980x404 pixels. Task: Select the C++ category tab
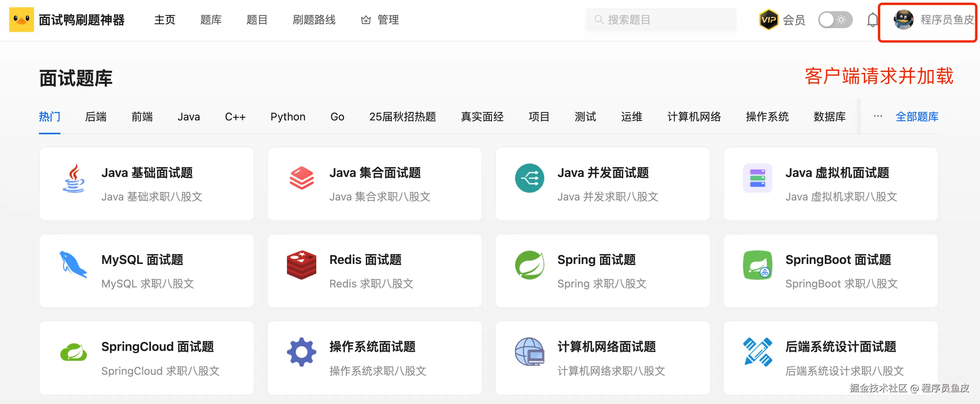click(235, 117)
